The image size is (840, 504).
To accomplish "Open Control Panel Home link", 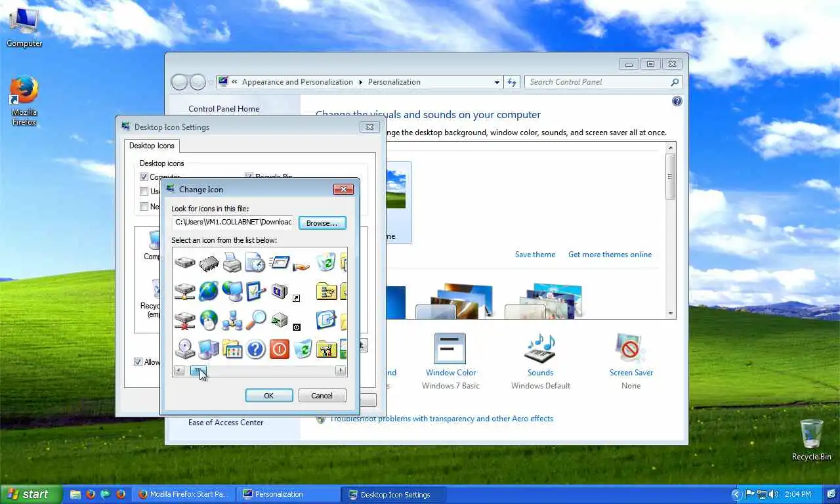I will point(224,109).
